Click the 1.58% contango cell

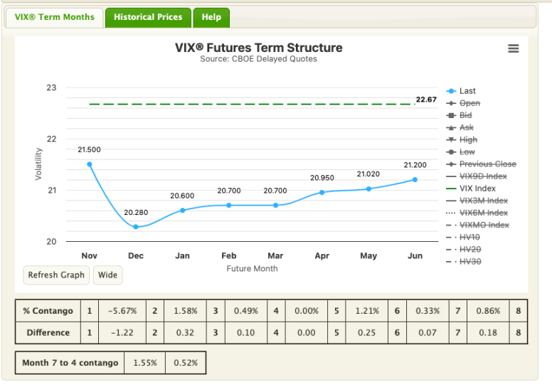(185, 311)
